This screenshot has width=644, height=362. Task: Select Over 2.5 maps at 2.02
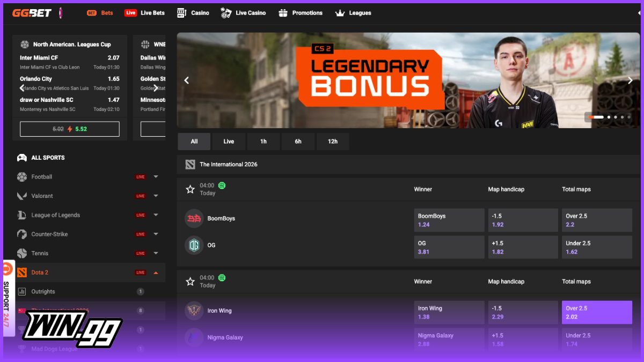click(x=597, y=313)
